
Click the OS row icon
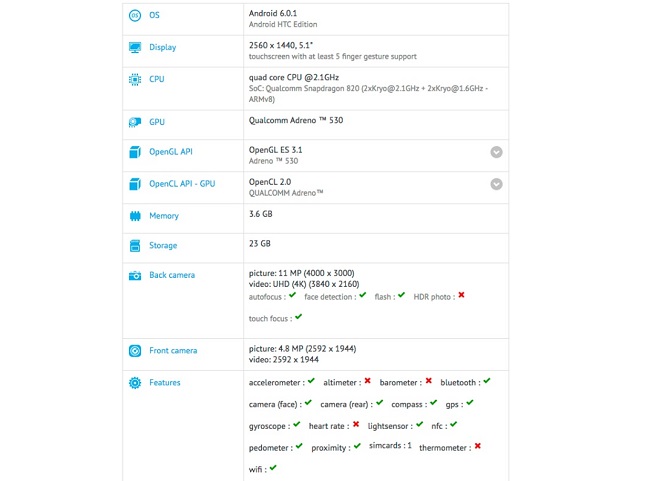point(134,16)
